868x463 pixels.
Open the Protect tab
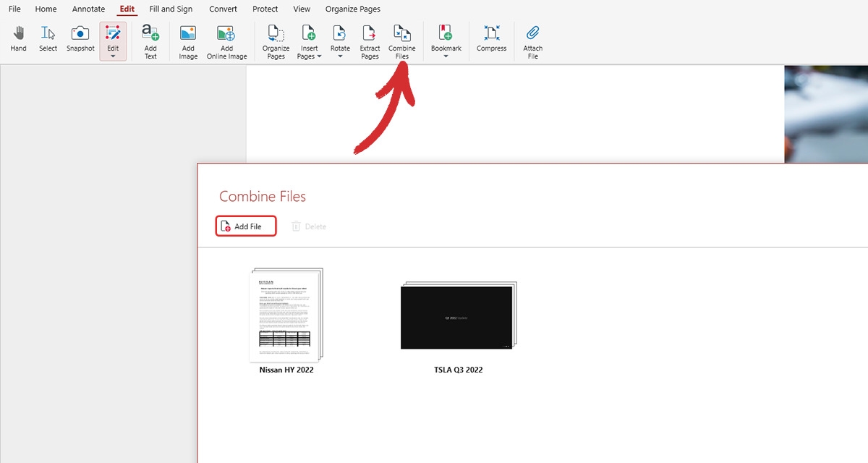coord(265,9)
